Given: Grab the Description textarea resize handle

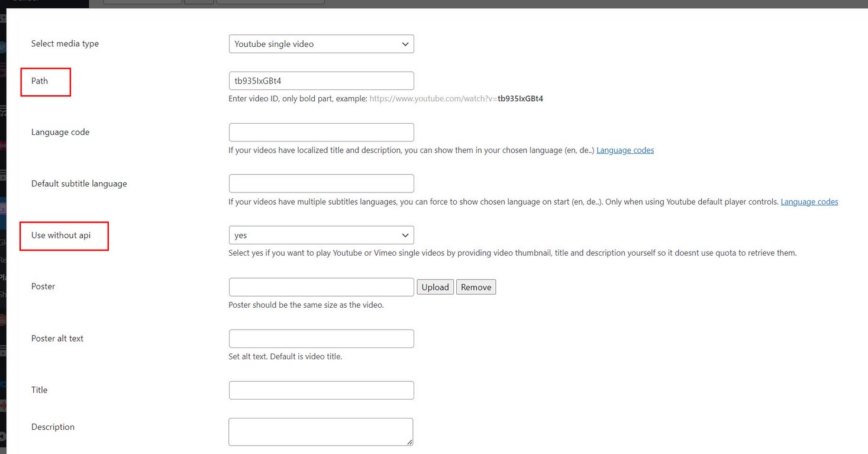Looking at the screenshot, I should [x=409, y=442].
